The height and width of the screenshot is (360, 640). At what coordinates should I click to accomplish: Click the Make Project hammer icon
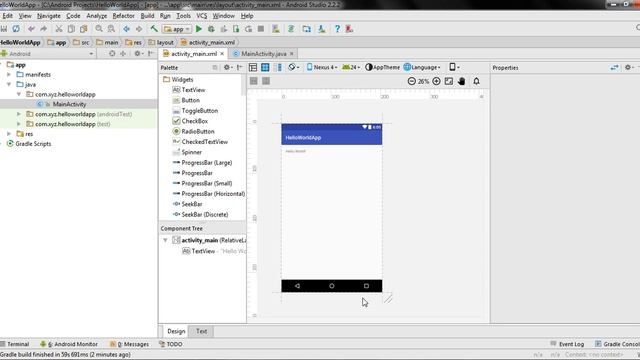[154, 29]
